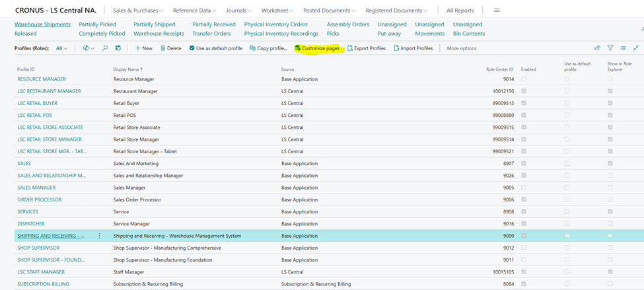The width and height of the screenshot is (644, 290).
Task: Click More options in the action bar
Action: tap(461, 48)
